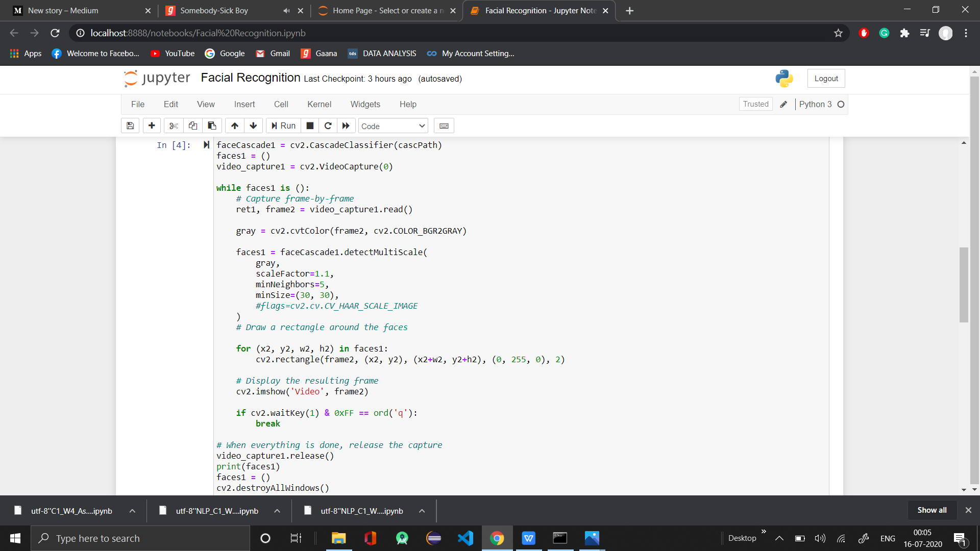Move the selected cell up
This screenshot has height=551, width=980.
click(234, 126)
